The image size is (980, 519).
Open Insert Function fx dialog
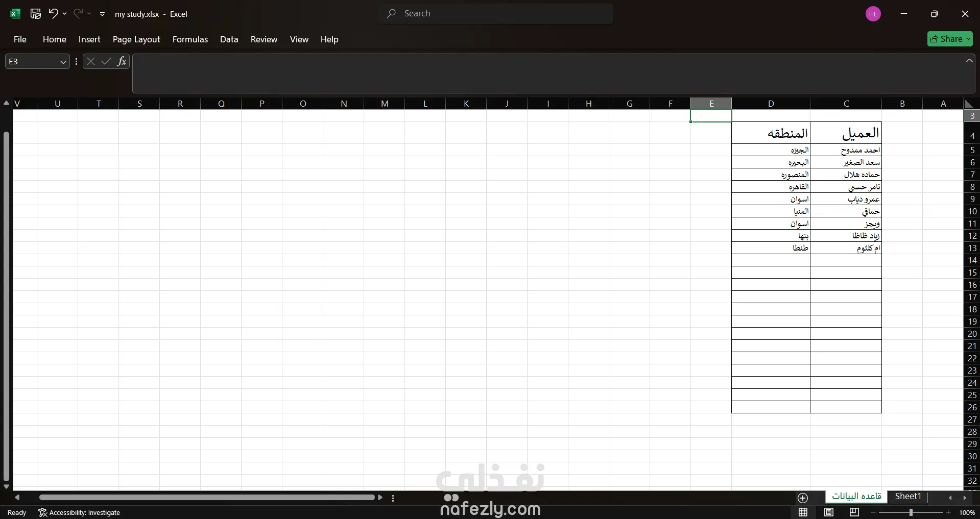click(122, 62)
